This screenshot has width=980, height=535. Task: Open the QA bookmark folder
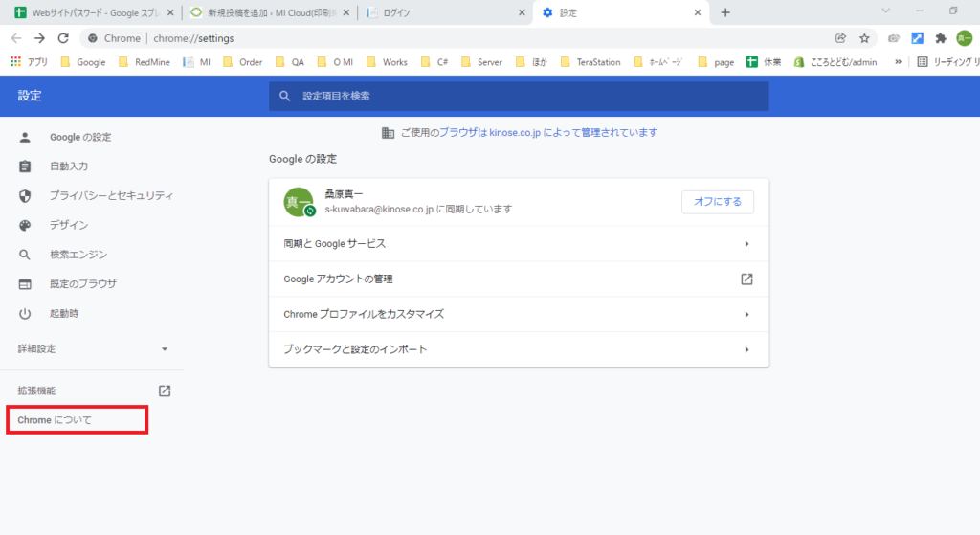[290, 61]
